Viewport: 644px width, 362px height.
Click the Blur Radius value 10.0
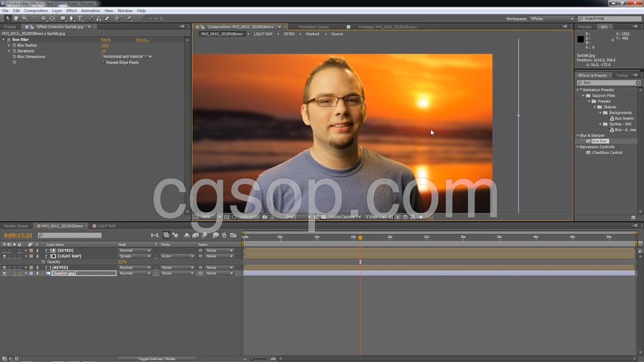click(x=105, y=45)
